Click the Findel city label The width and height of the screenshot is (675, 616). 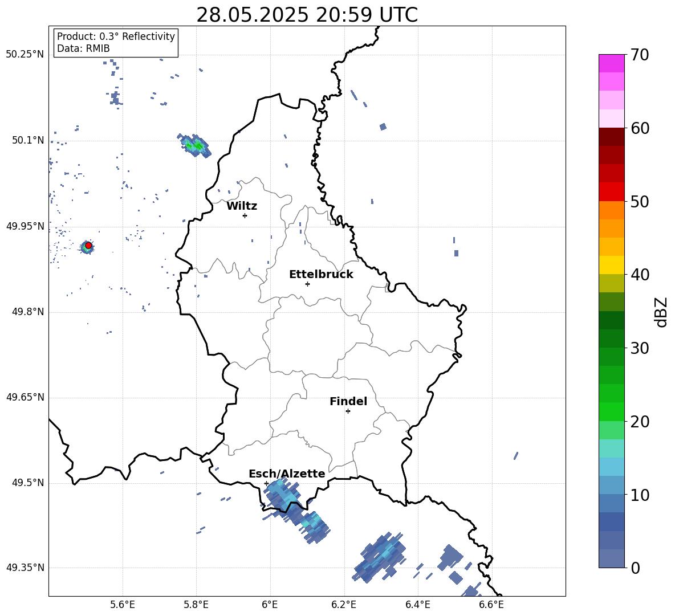348,401
